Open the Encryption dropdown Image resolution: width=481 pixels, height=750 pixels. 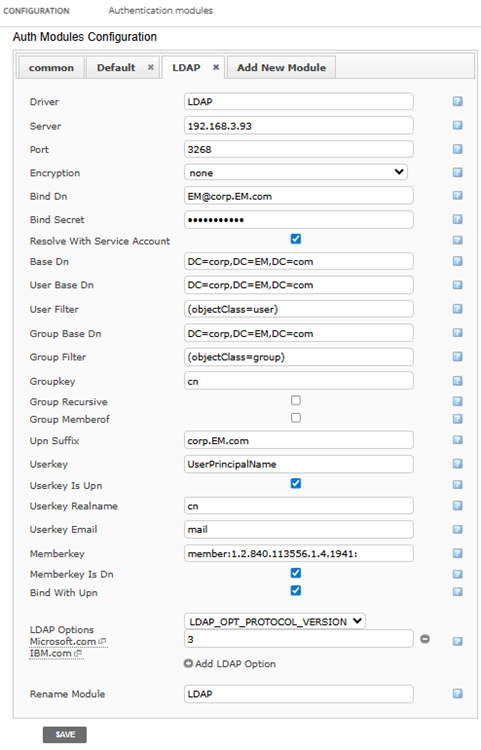point(296,172)
